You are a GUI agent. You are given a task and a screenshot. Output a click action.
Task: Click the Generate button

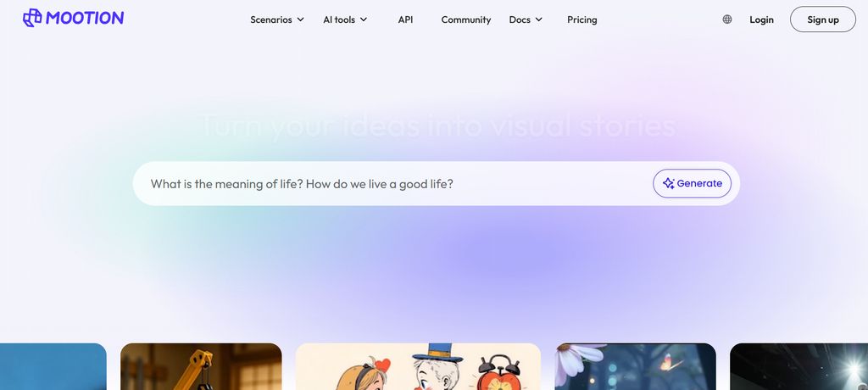[x=692, y=183]
